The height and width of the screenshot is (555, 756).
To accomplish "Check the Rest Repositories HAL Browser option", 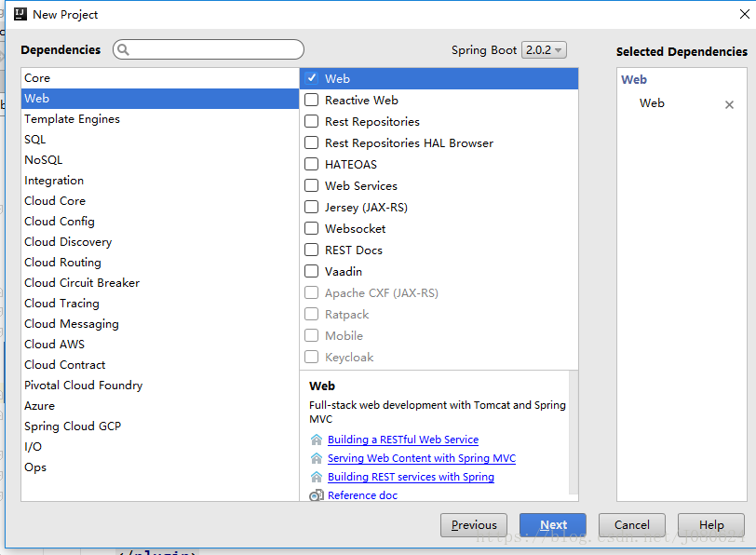I will point(312,143).
